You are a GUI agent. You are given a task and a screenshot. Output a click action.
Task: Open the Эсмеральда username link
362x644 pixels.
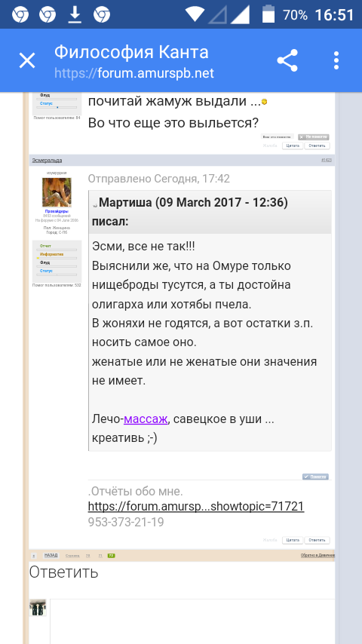(x=47, y=160)
